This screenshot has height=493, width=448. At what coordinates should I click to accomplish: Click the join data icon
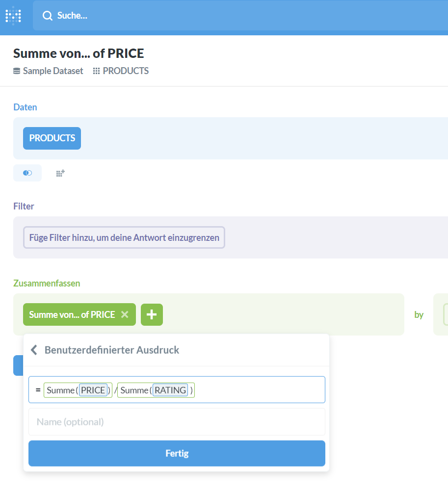pos(27,173)
